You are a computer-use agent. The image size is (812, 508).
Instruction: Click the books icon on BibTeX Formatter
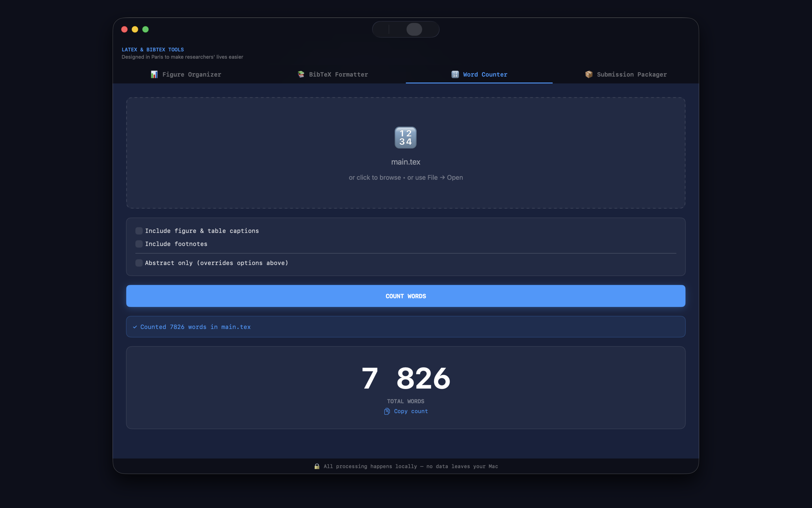(301, 74)
